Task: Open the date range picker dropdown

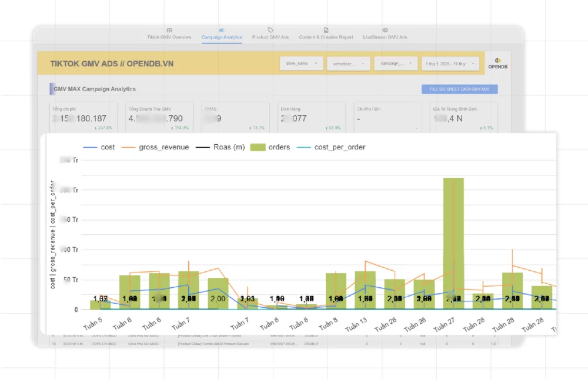Action: [x=450, y=64]
